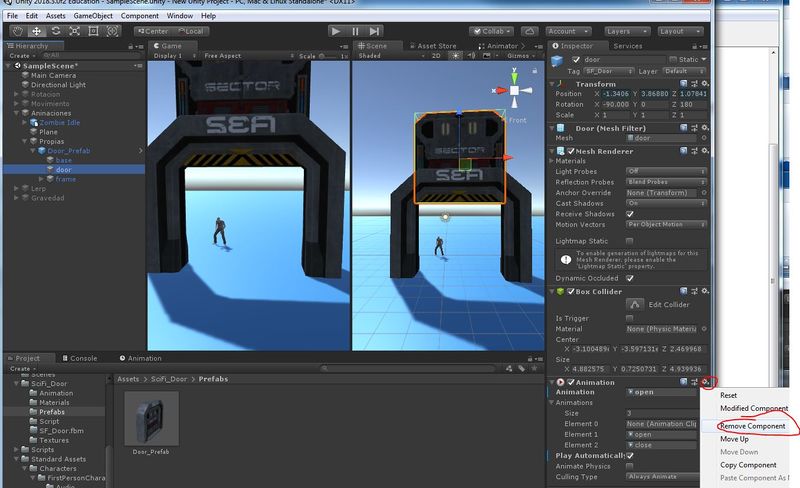
Task: Click the Collab button
Action: click(491, 31)
